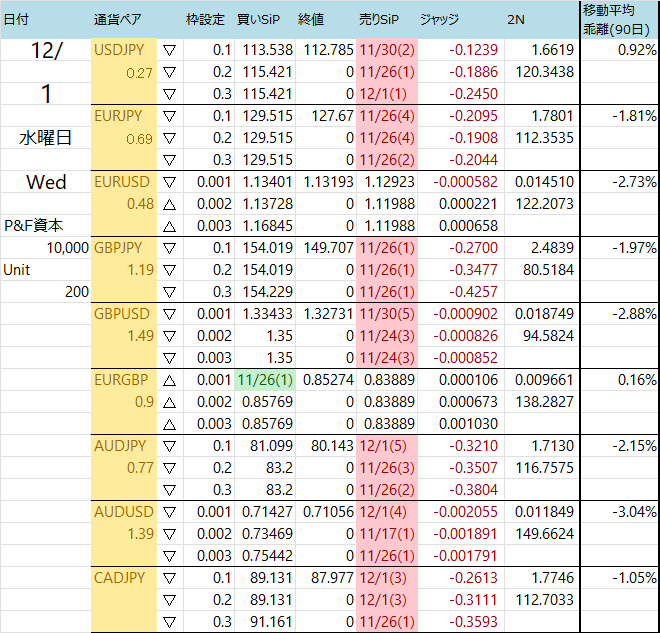Click the down triangle in the AUDUSD 0.001 row

[x=169, y=513]
